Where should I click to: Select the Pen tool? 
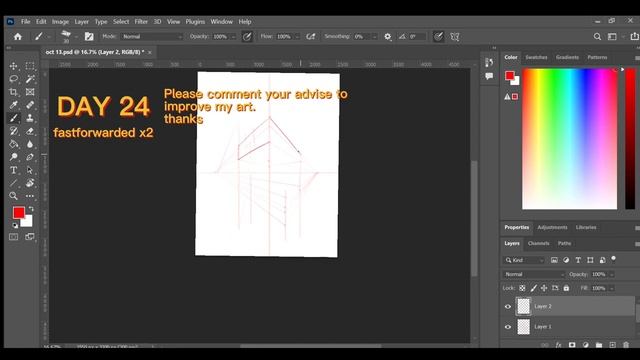click(x=30, y=157)
